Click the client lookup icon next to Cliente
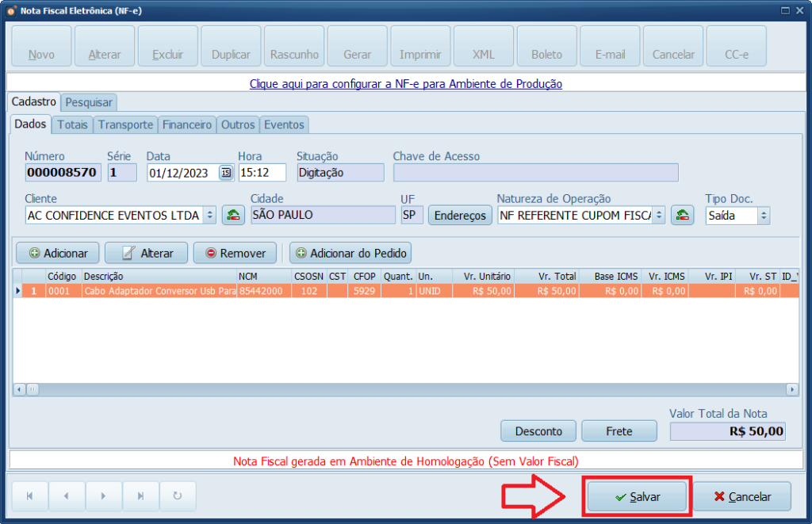Image resolution: width=812 pixels, height=524 pixels. tap(233, 215)
